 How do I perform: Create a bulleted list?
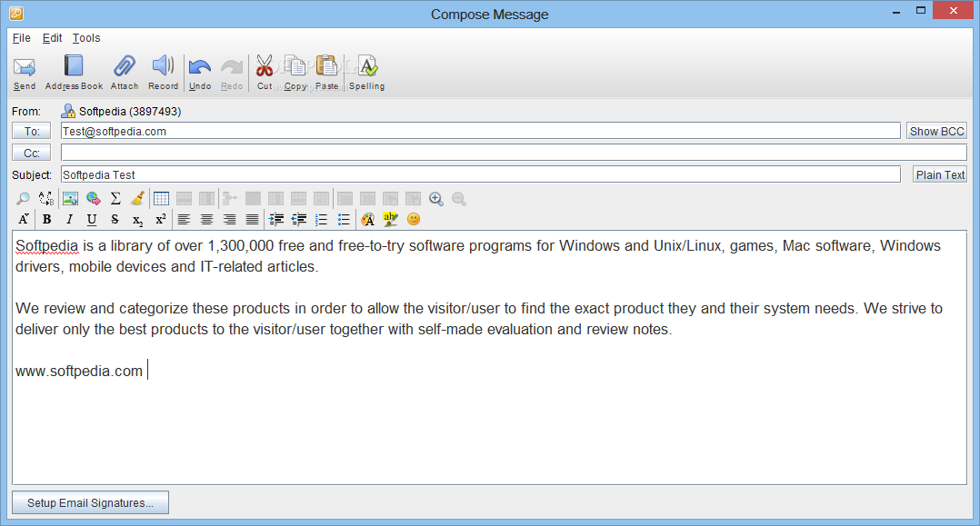tap(344, 219)
